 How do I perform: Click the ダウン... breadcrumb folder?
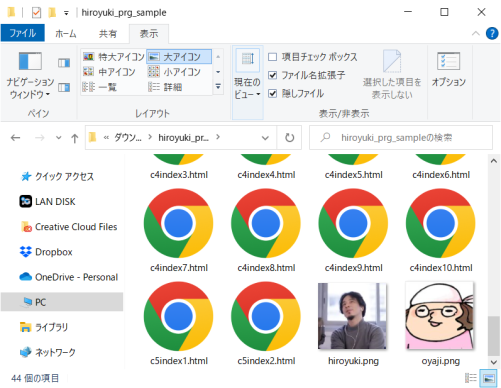(x=128, y=137)
